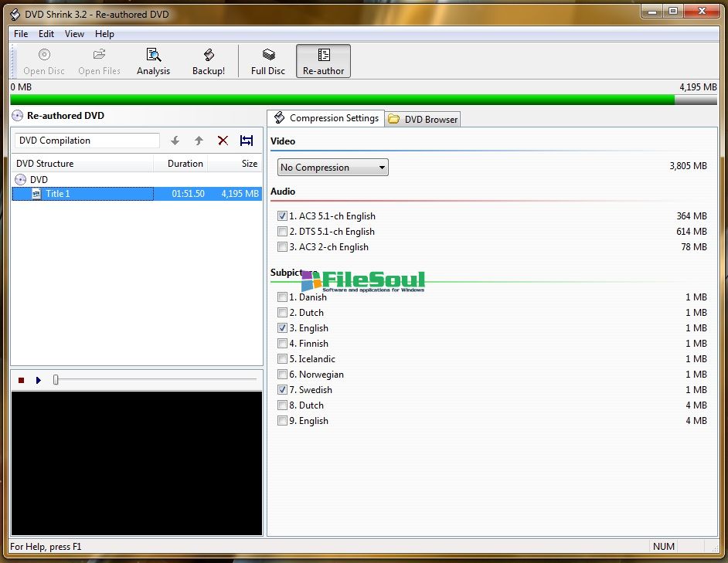Screen dimensions: 728x563
Task: Check the Danish subpicture checkbox
Action: point(282,297)
